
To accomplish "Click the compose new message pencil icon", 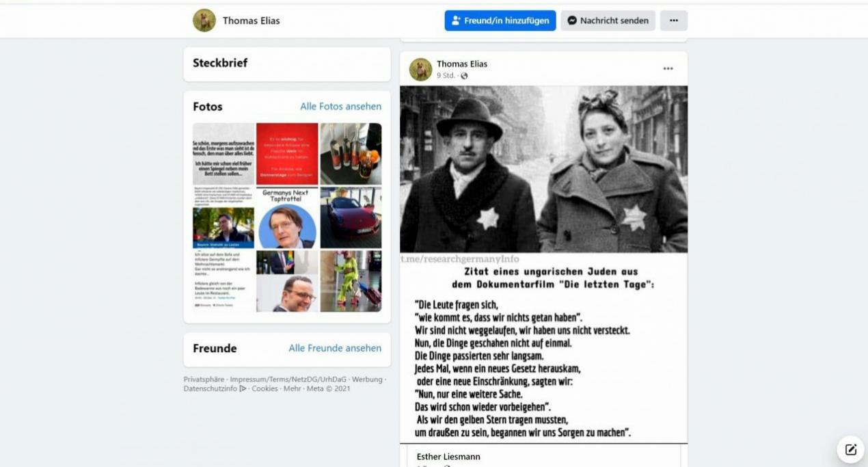I will pyautogui.click(x=851, y=449).
